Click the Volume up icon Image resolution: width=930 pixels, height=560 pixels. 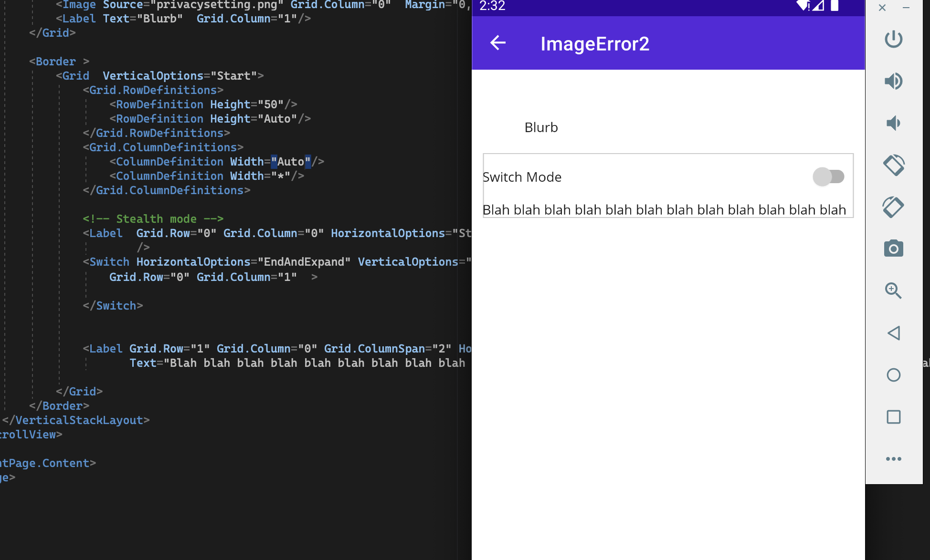[x=894, y=81]
